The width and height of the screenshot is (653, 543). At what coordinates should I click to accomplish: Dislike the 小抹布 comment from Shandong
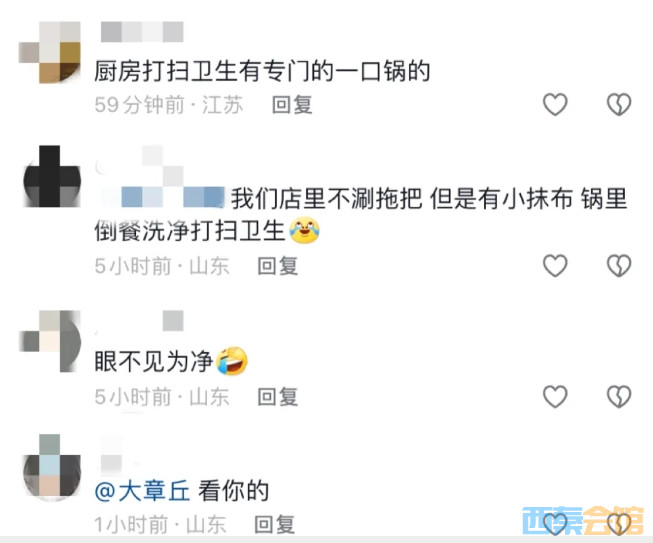coord(619,266)
